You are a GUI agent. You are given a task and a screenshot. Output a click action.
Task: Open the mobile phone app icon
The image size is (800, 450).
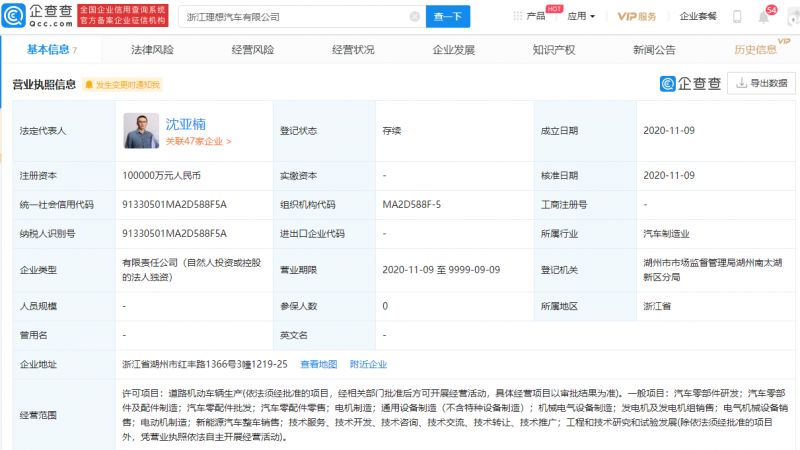(737, 17)
